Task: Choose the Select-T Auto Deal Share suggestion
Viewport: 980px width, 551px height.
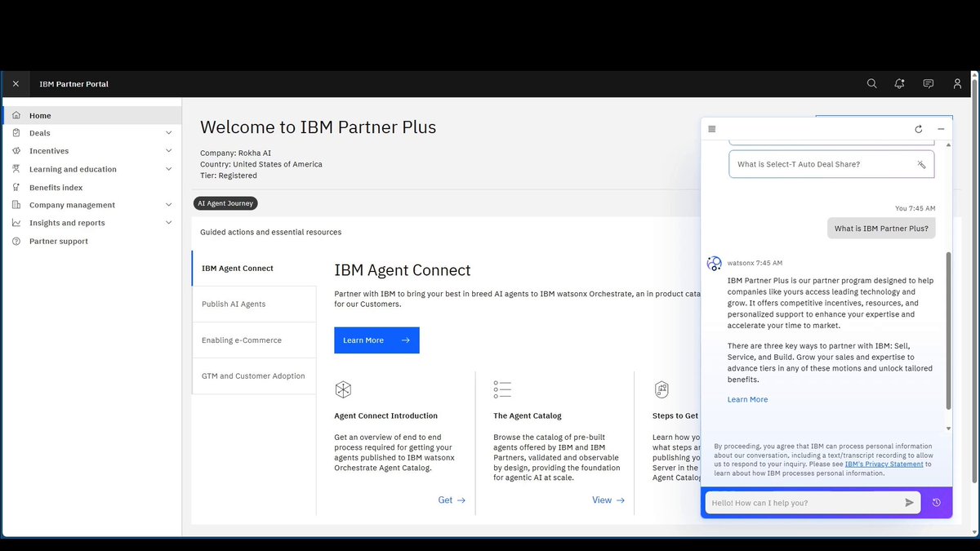Action: tap(831, 164)
